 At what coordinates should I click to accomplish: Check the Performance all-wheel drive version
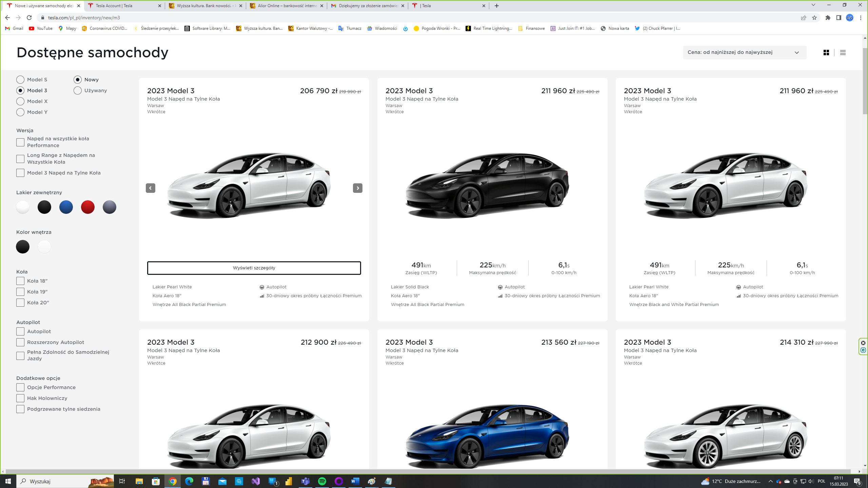[x=20, y=142]
